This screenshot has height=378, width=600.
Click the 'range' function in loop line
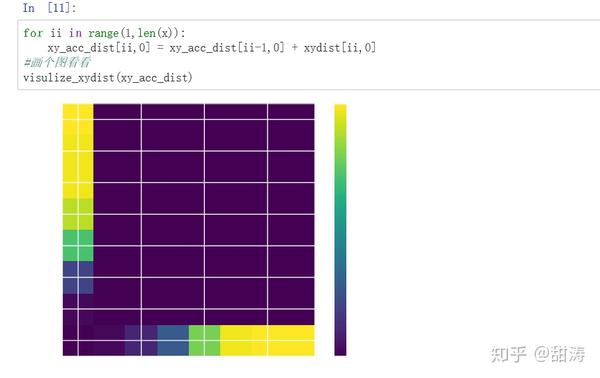pyautogui.click(x=103, y=33)
